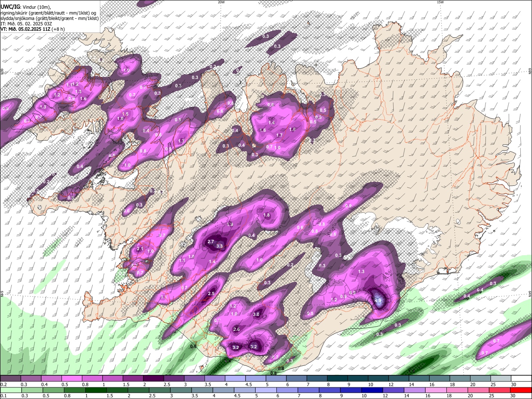Viewport: 532px width, 399px height.
Task: Click the green-scale swatch labeled 2
Action: pos(139,391)
